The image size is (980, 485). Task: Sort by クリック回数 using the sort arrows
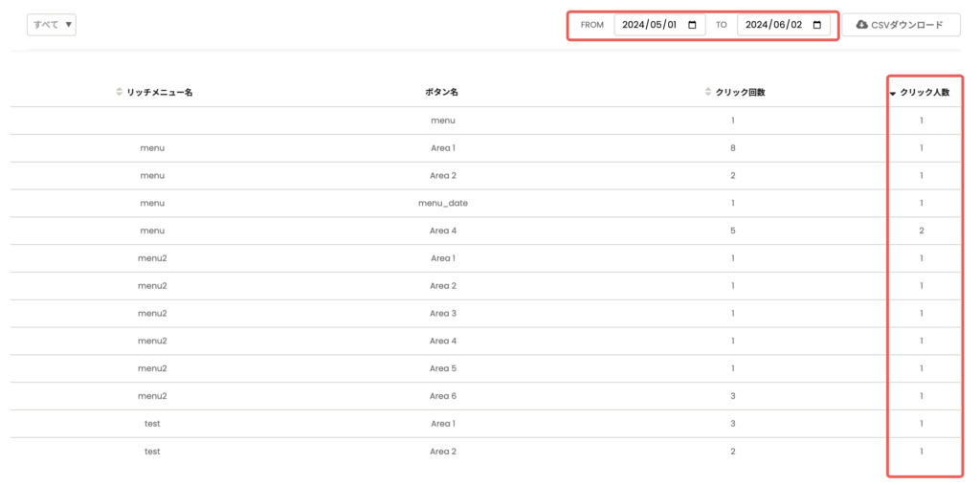[x=708, y=93]
